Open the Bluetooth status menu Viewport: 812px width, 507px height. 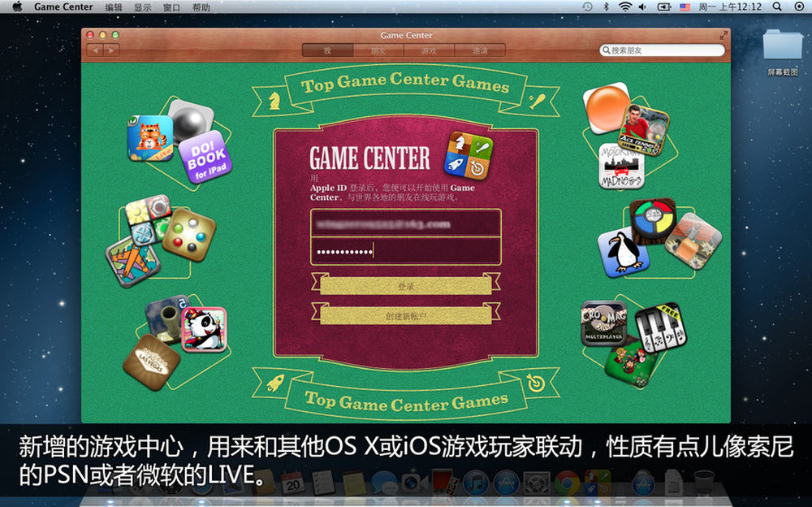606,6
